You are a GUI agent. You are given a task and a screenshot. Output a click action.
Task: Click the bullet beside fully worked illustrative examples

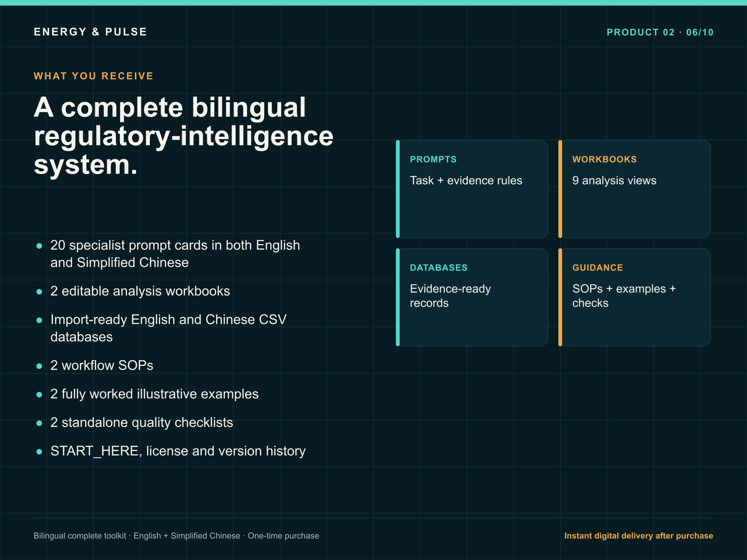(39, 394)
